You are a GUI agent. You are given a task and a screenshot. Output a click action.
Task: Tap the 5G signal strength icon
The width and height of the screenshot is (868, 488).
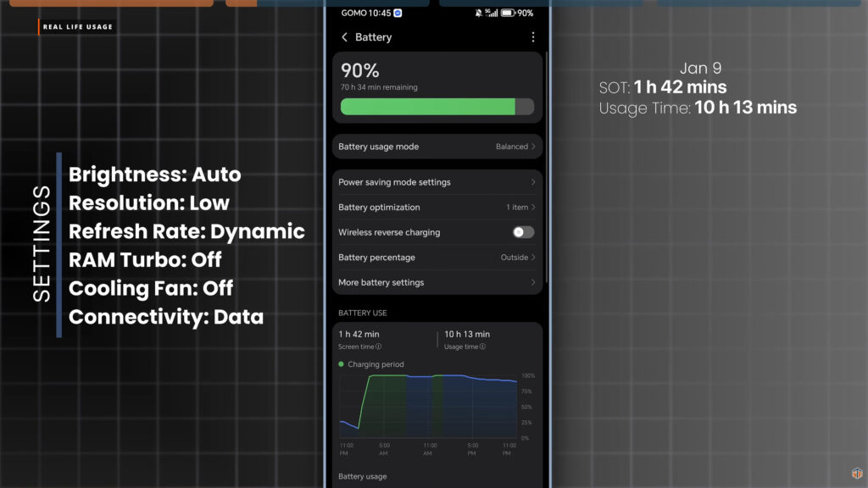click(x=491, y=14)
